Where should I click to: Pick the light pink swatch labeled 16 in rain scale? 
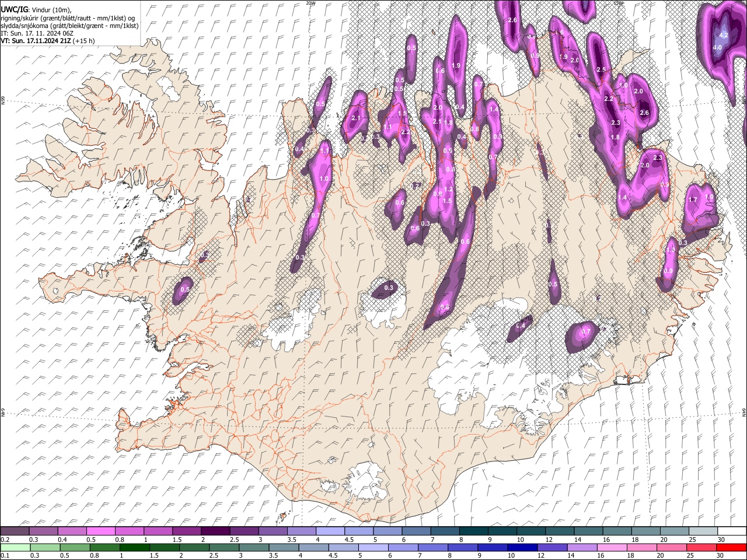click(612, 547)
